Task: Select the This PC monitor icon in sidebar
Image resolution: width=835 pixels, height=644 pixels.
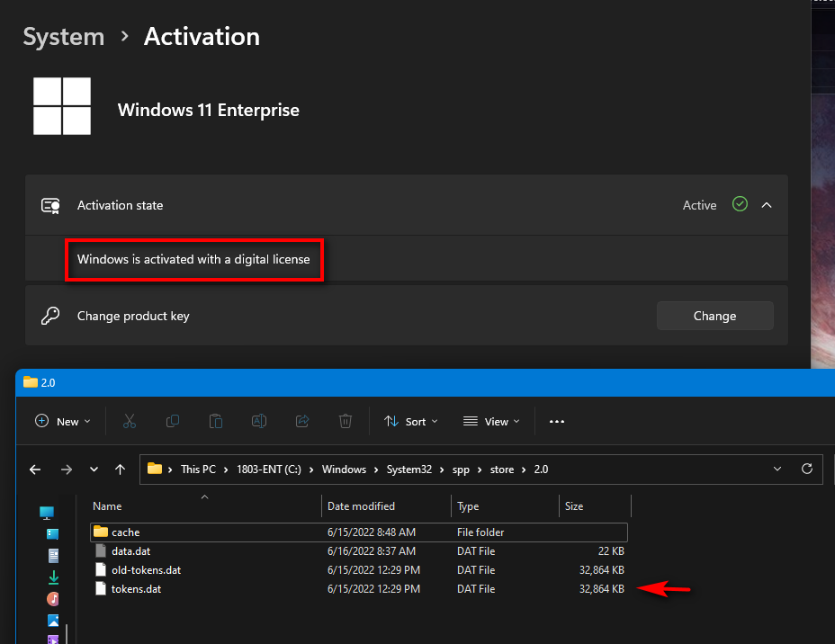Action: pos(47,513)
